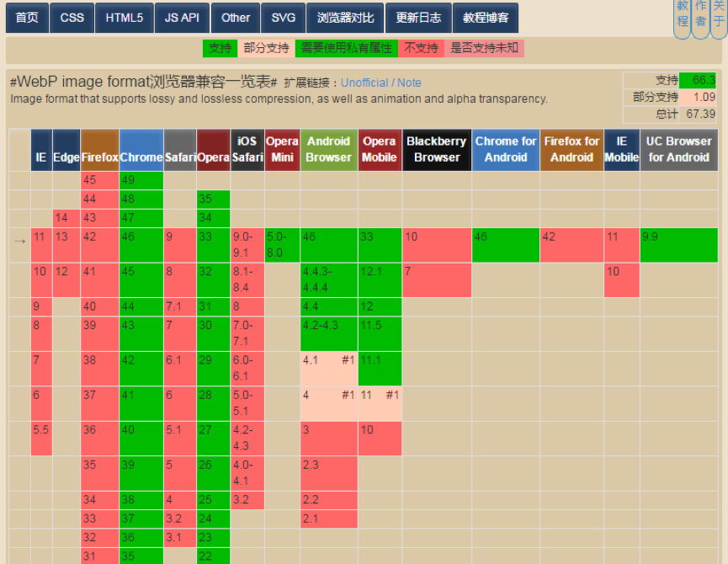
Task: Click the 部分支持 legend label
Action: click(x=267, y=48)
